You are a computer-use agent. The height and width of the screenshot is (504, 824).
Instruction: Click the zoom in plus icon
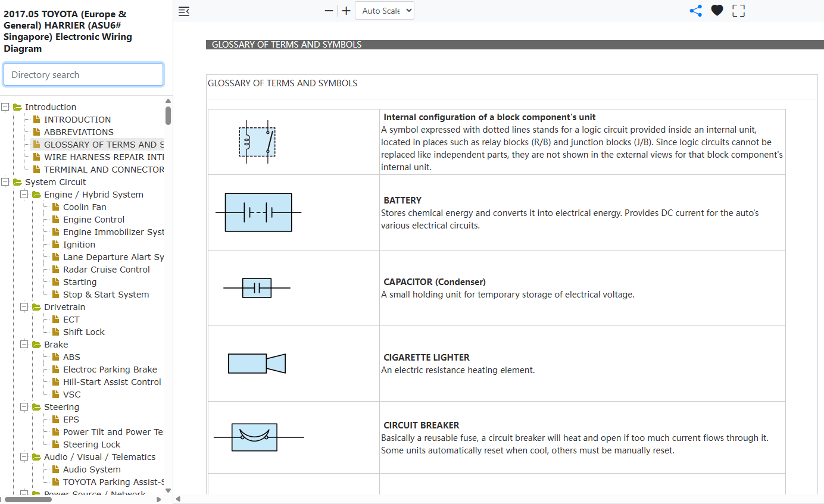(x=346, y=11)
